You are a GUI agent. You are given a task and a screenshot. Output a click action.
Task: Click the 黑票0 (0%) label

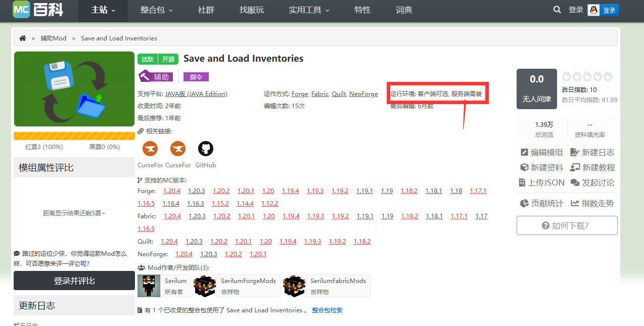pos(105,147)
